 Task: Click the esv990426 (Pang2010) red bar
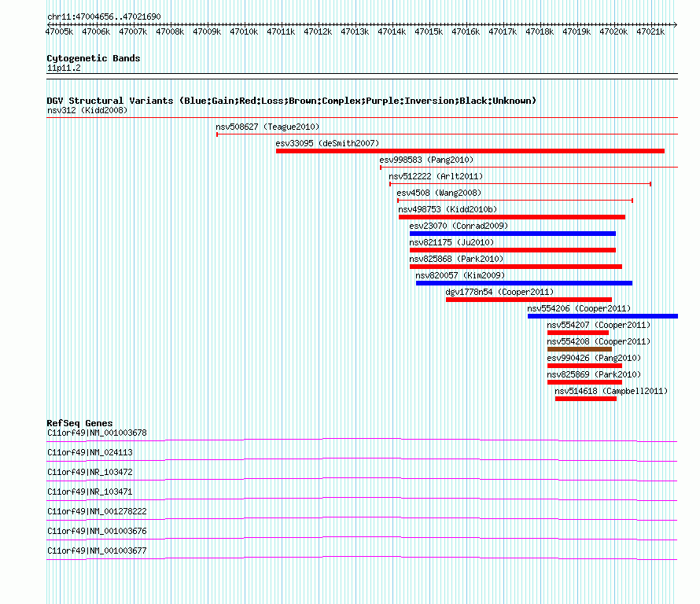click(584, 366)
